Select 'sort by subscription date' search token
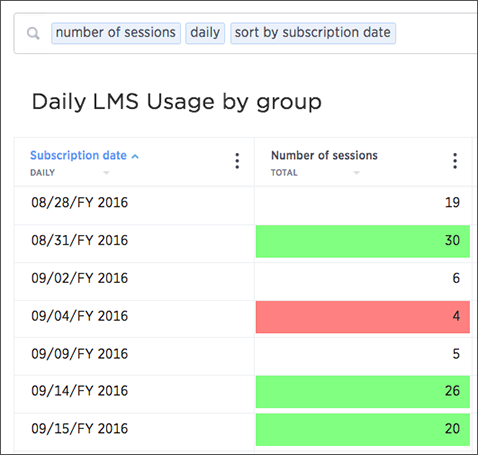478x455 pixels. 313,33
